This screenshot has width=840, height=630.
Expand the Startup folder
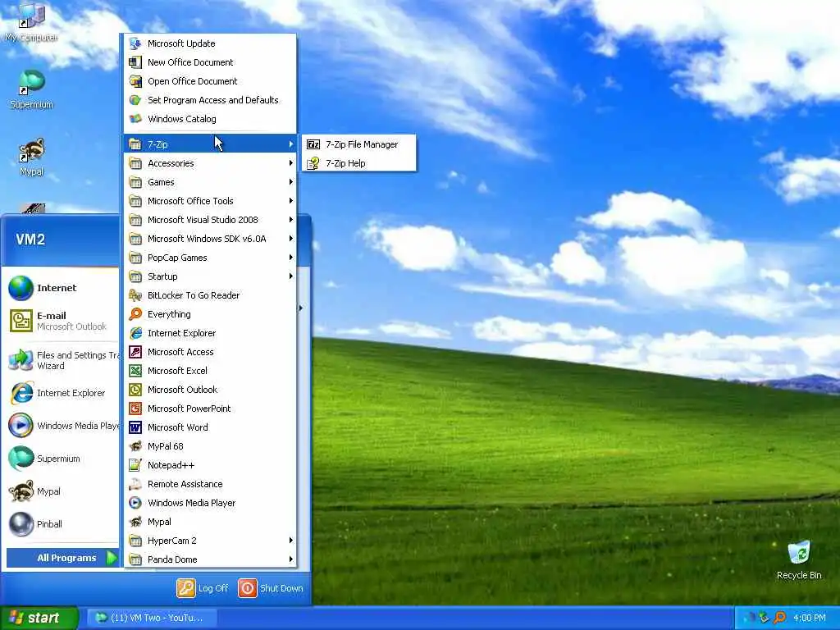pyautogui.click(x=210, y=276)
